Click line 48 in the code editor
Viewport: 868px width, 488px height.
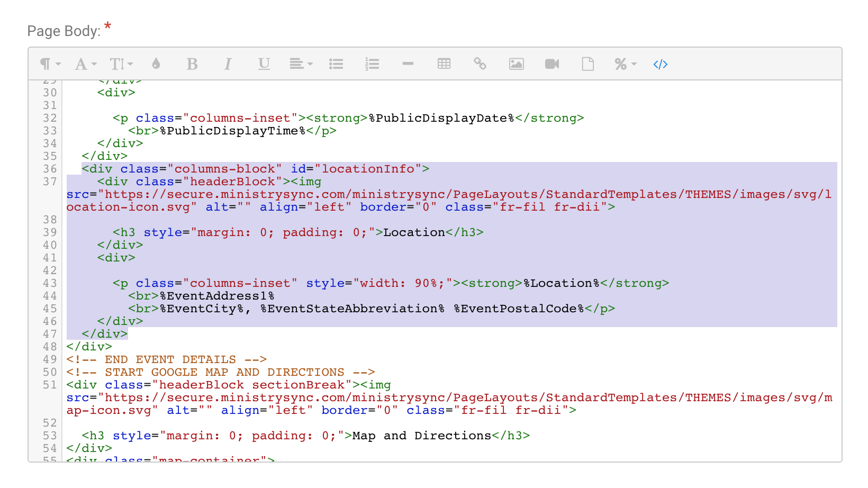tap(89, 347)
